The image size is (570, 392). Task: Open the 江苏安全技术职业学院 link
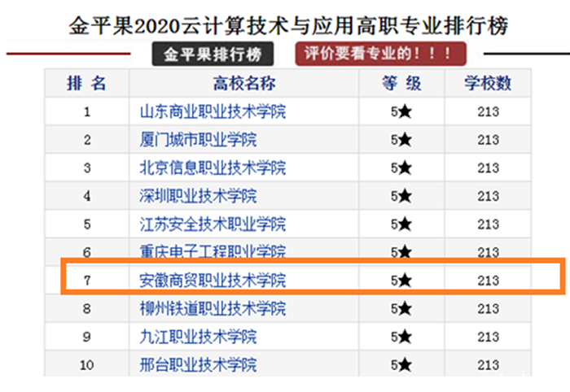pos(213,224)
